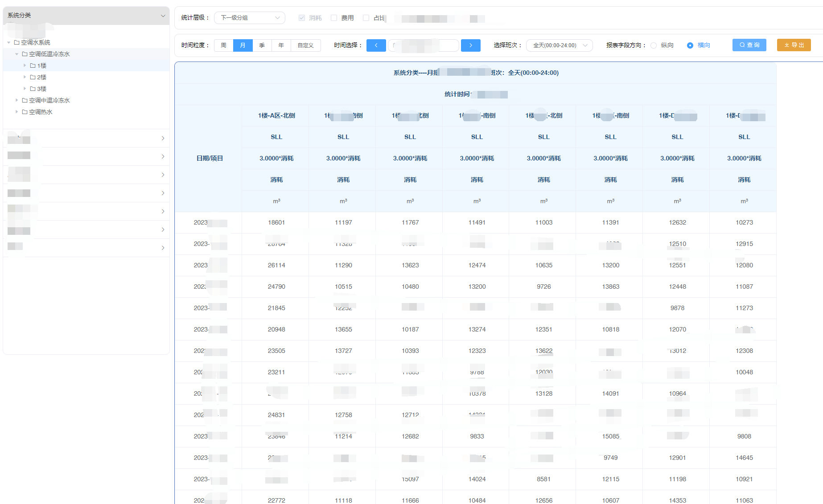Expand 2楼 tree node arrow
This screenshot has height=504, width=823.
point(25,77)
